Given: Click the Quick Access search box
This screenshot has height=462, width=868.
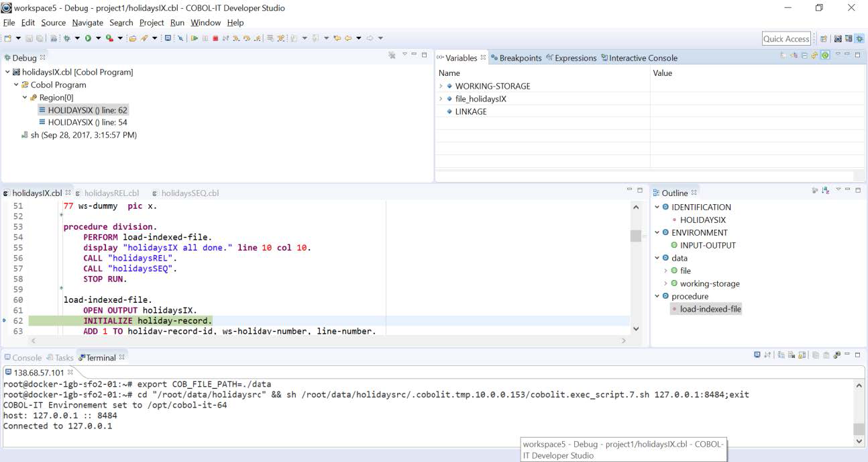Looking at the screenshot, I should (786, 38).
